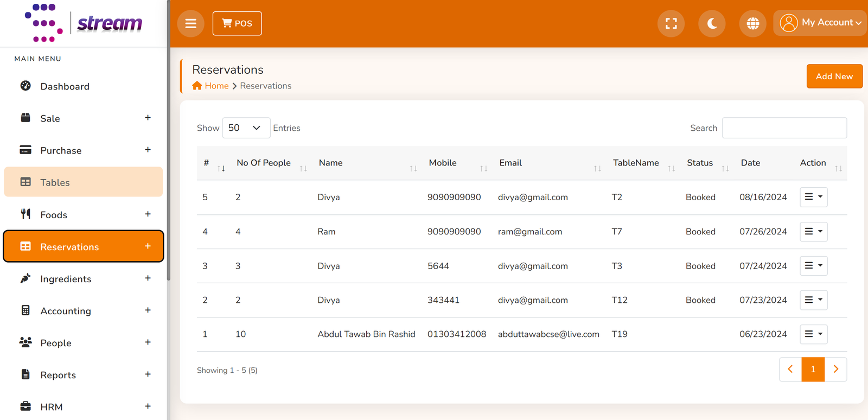Click the abduttawabcse@live.com email cell

point(548,334)
